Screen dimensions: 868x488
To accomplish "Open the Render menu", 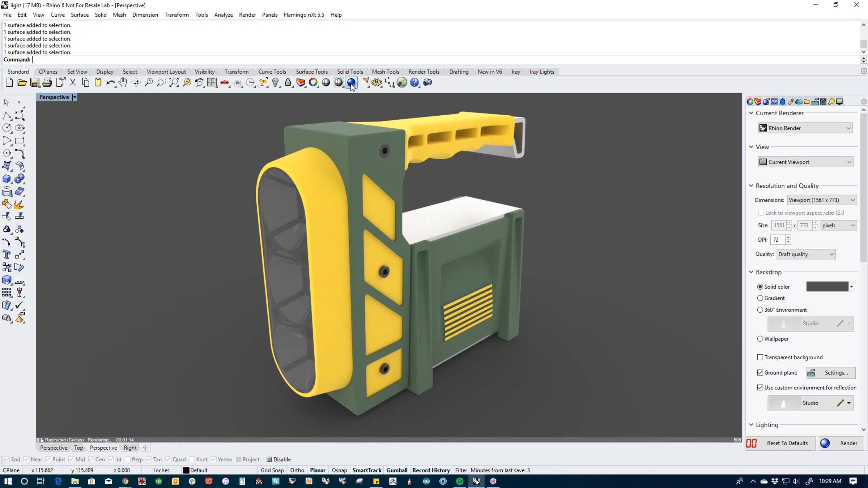I will pyautogui.click(x=247, y=15).
